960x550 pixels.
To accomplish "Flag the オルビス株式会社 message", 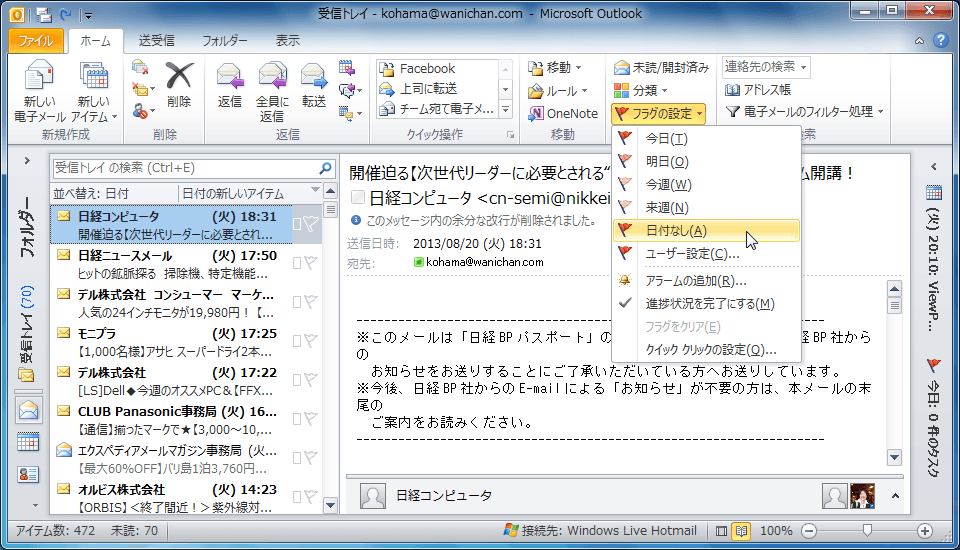I will point(311,497).
